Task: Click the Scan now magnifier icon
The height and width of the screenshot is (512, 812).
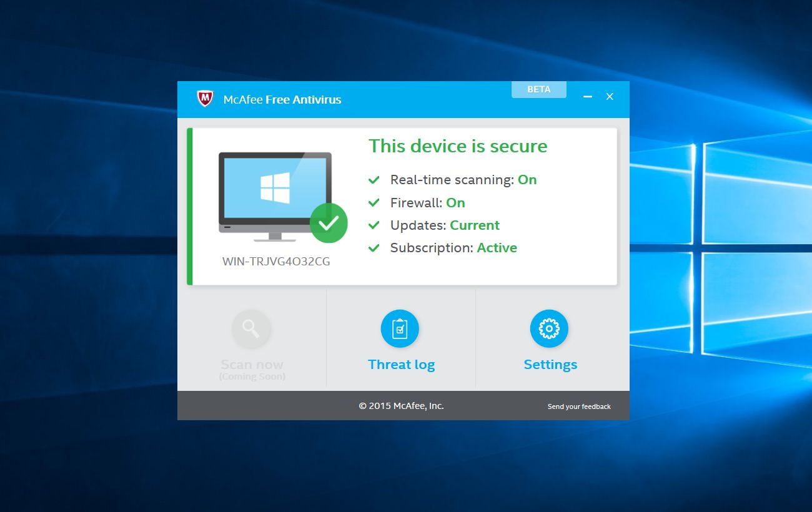Action: pyautogui.click(x=251, y=328)
